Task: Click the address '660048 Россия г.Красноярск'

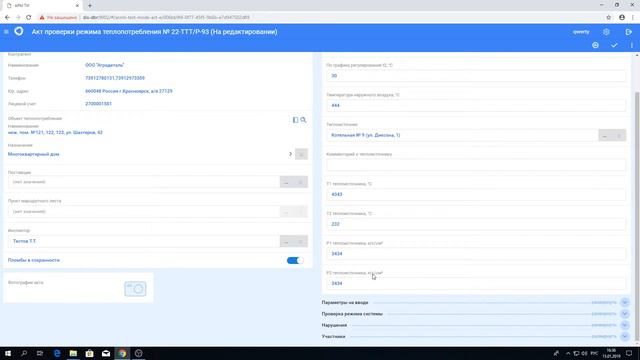Action: coord(129,91)
